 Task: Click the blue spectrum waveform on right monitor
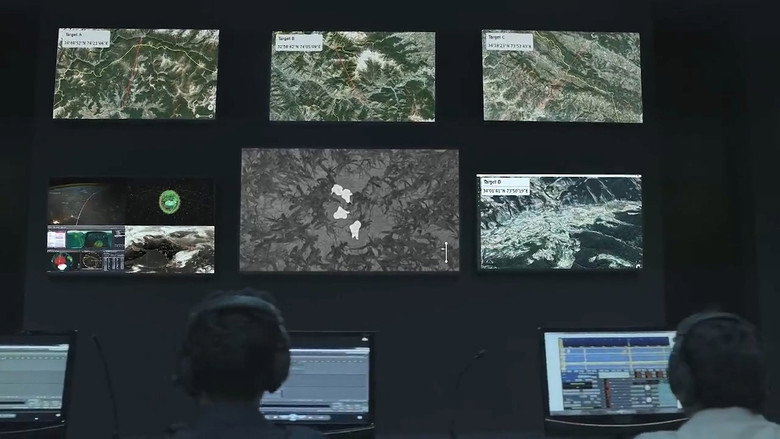tap(615, 351)
